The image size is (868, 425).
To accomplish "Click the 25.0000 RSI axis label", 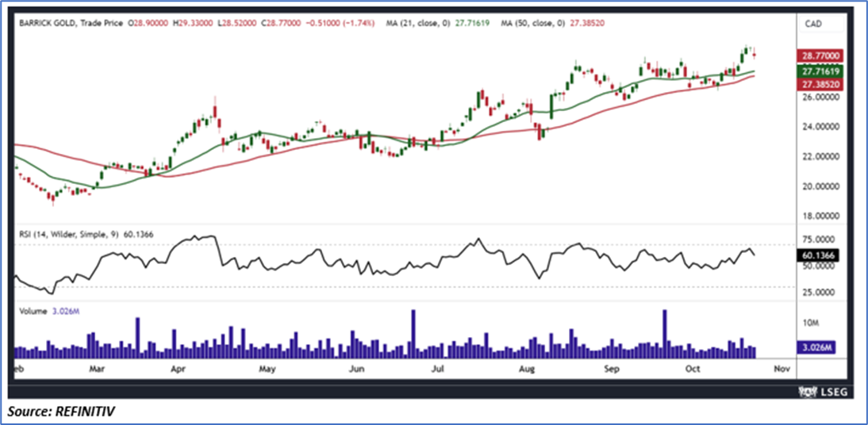I will point(820,293).
